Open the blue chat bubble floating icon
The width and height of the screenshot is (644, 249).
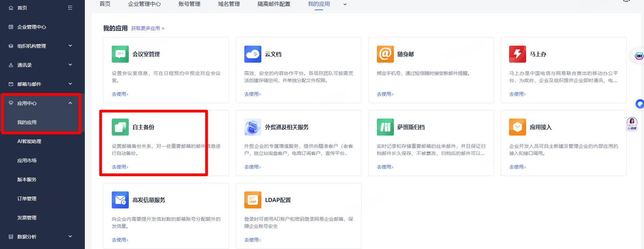pyautogui.click(x=640, y=104)
